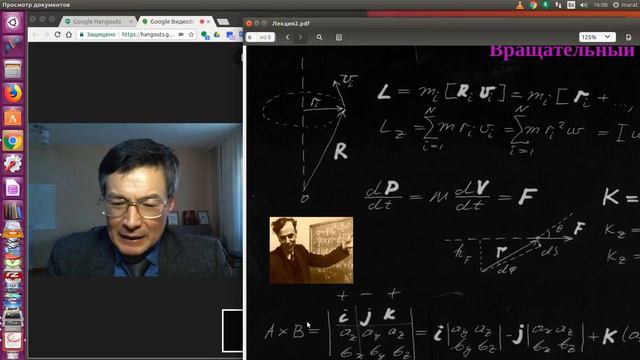Launch Firefox from the launcher

click(13, 93)
